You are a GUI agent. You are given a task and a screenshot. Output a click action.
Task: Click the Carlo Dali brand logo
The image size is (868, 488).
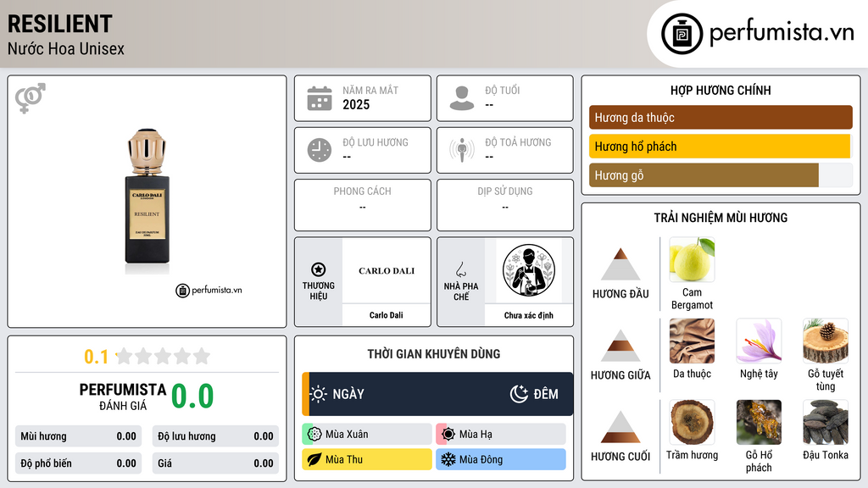[387, 270]
